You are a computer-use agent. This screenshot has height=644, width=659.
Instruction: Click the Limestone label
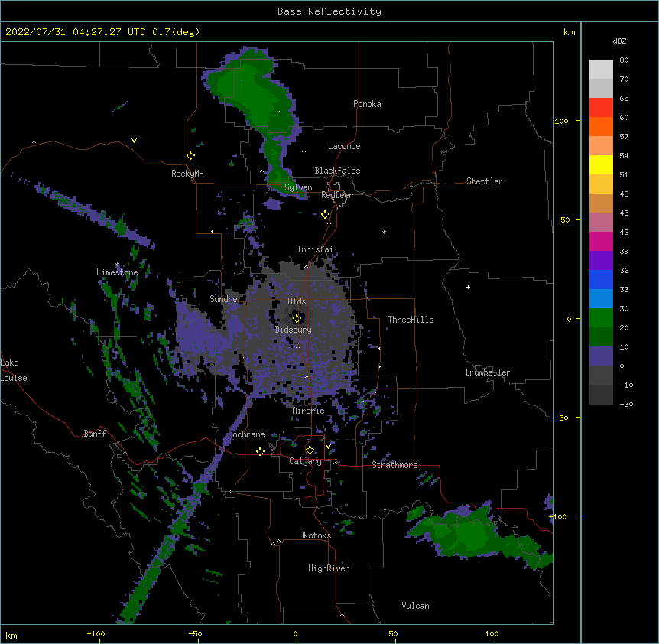tap(117, 272)
